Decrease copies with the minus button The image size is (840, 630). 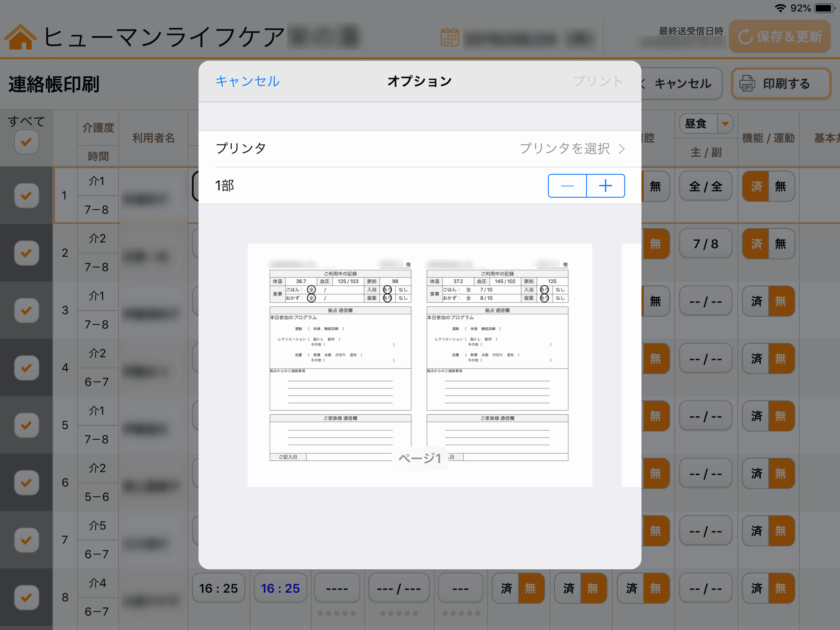click(567, 186)
